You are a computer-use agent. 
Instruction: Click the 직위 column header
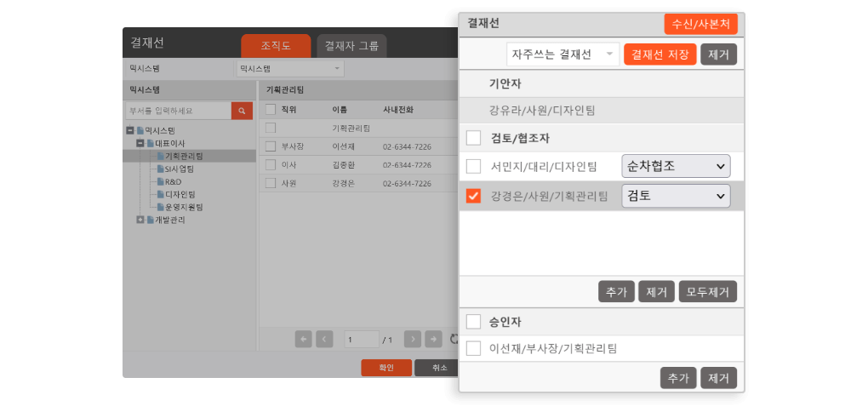point(289,110)
